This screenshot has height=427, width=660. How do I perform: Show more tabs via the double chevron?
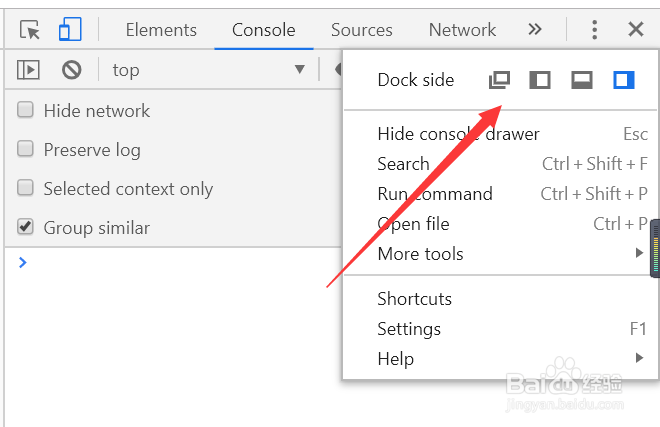tap(535, 29)
